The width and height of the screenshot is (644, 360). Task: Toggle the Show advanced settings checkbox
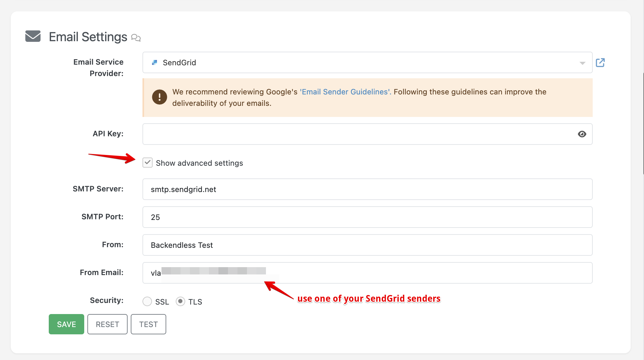[148, 163]
